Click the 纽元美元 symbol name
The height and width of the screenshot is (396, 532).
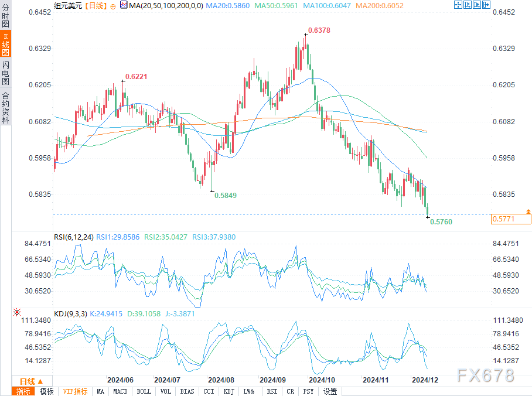pos(68,6)
